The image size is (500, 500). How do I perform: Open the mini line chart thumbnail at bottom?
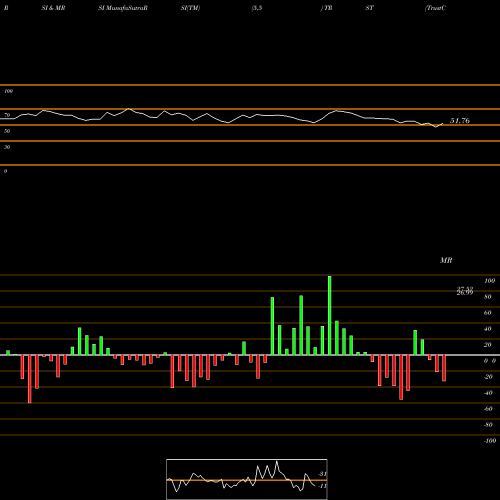tap(247, 479)
